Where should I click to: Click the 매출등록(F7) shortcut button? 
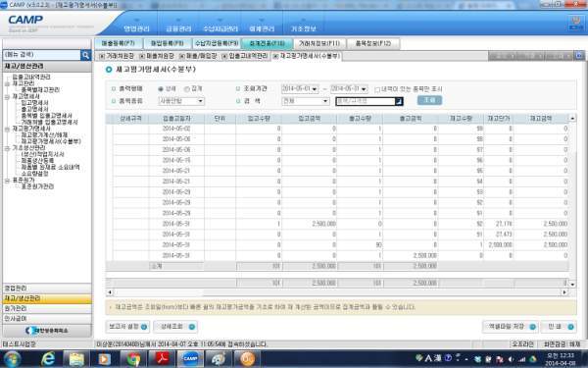point(119,43)
